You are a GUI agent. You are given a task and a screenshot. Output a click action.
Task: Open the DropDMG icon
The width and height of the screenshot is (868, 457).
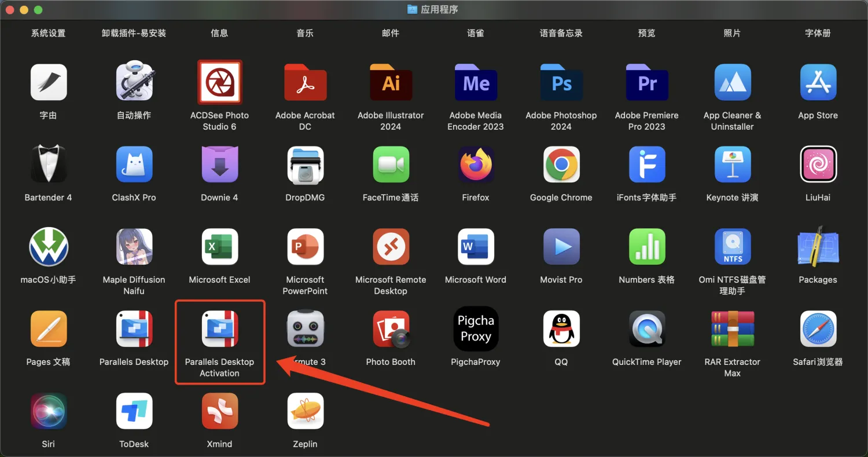coord(305,164)
